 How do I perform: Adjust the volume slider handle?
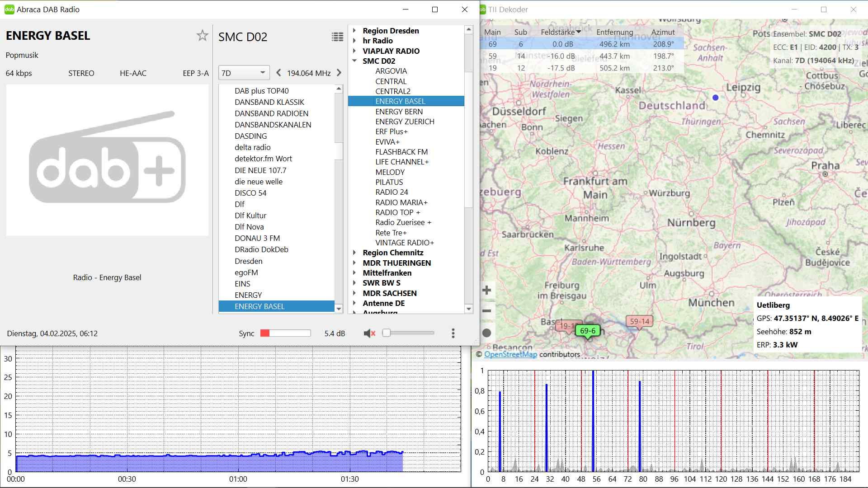click(387, 333)
